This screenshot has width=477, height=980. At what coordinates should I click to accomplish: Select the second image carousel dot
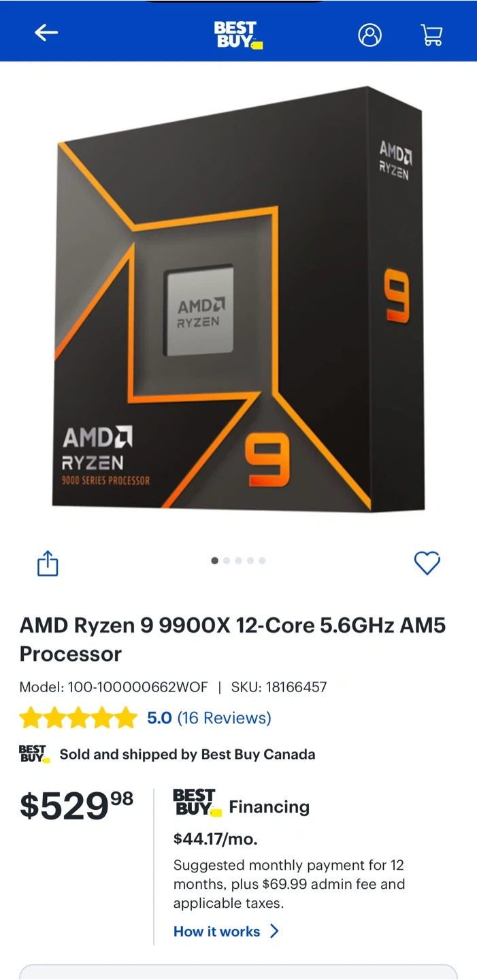tap(227, 561)
